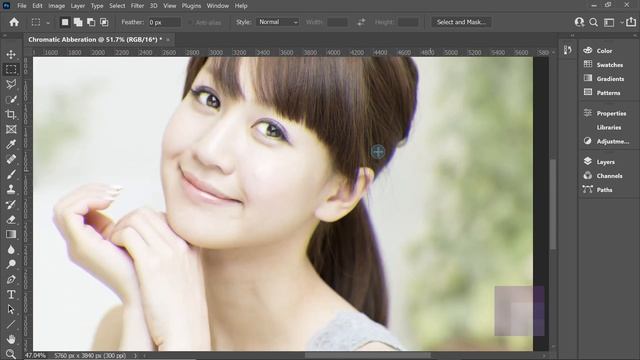Open the Cloud document account icon

pyautogui.click(x=579, y=22)
